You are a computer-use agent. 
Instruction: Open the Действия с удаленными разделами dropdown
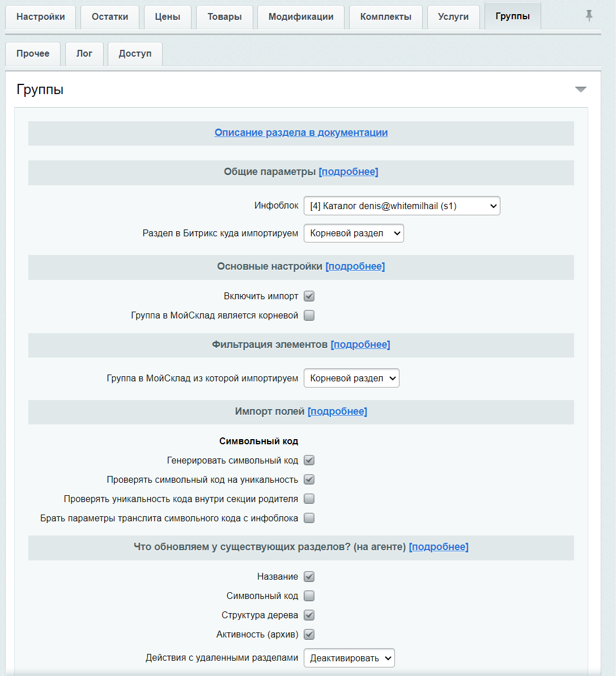coord(349,658)
